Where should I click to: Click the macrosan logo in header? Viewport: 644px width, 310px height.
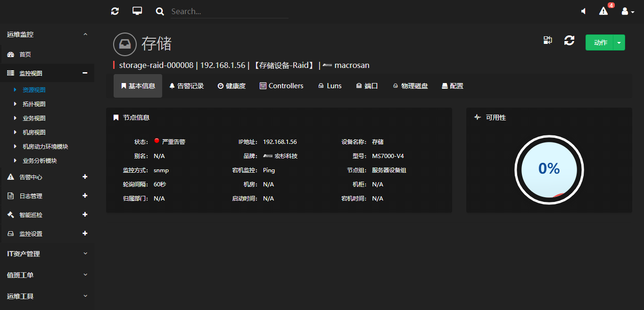327,65
